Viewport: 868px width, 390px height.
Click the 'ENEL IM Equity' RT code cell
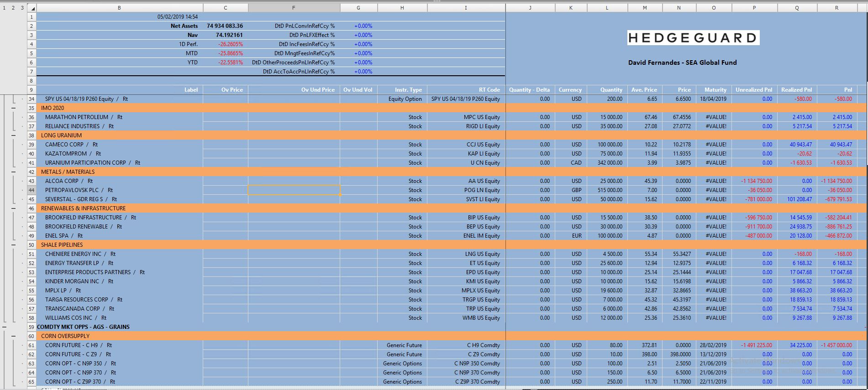(466, 236)
